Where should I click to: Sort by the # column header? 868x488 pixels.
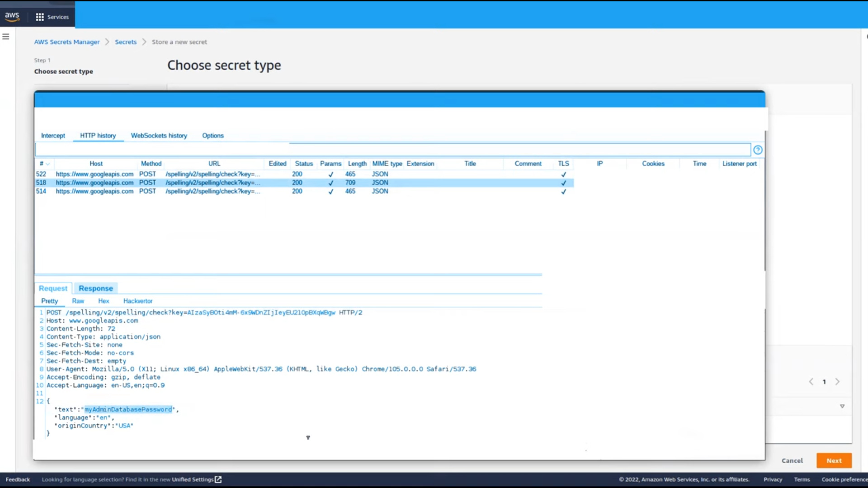(x=44, y=164)
